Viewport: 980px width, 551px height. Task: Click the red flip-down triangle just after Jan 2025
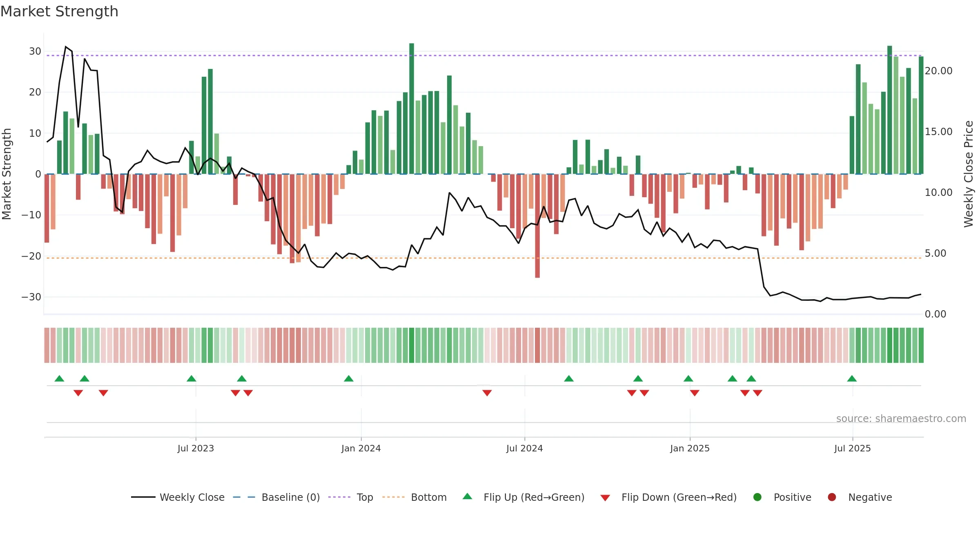click(x=695, y=393)
